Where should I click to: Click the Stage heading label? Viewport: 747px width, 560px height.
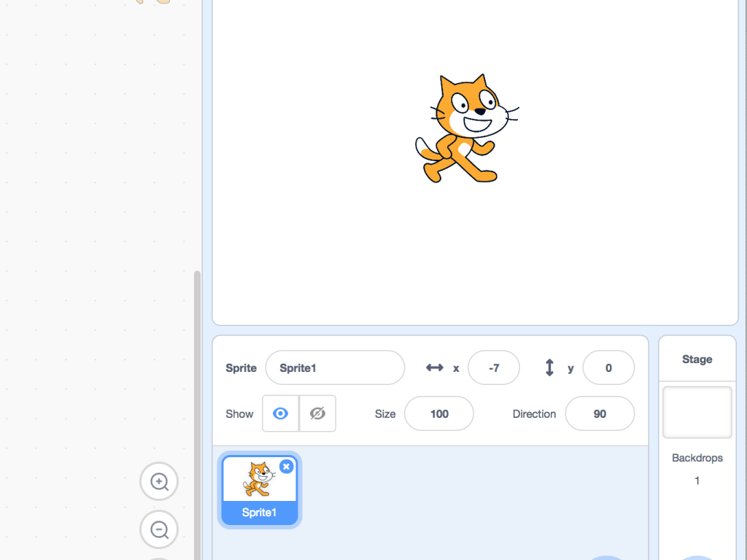tap(697, 359)
